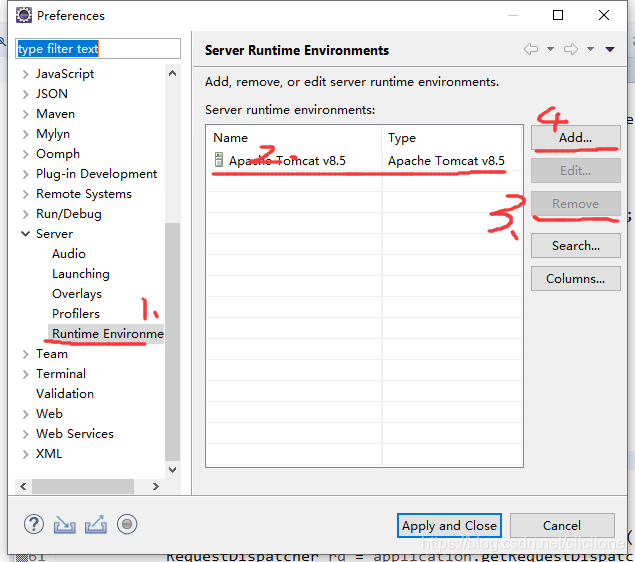Screen dimensions: 635x562
Task: Click the tree horizontal scrollbar thumb
Action: pos(83,486)
